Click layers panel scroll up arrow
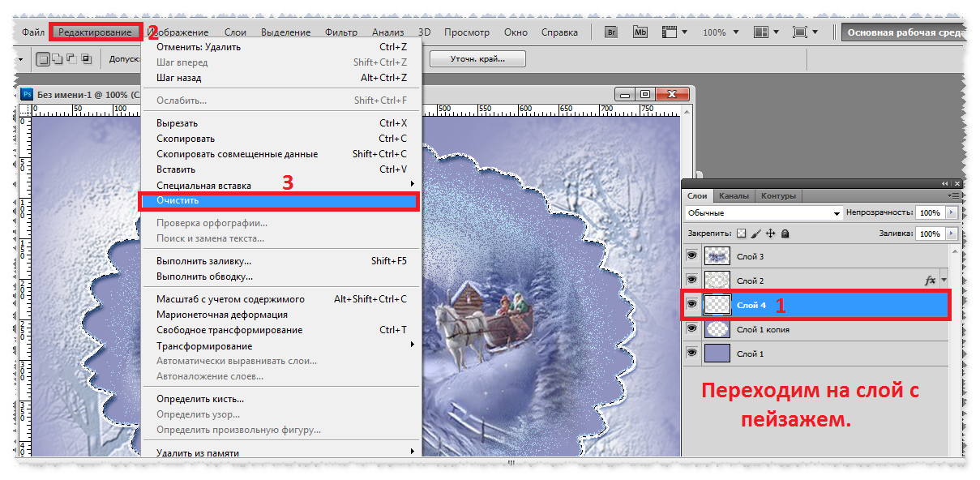980x480 pixels. pos(956,252)
